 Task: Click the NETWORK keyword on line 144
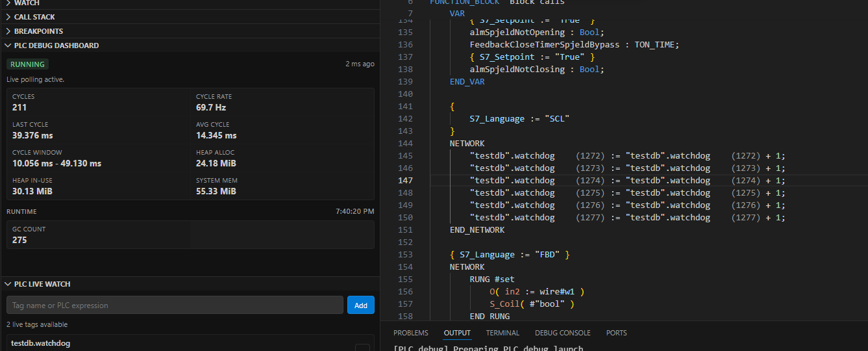(x=467, y=144)
